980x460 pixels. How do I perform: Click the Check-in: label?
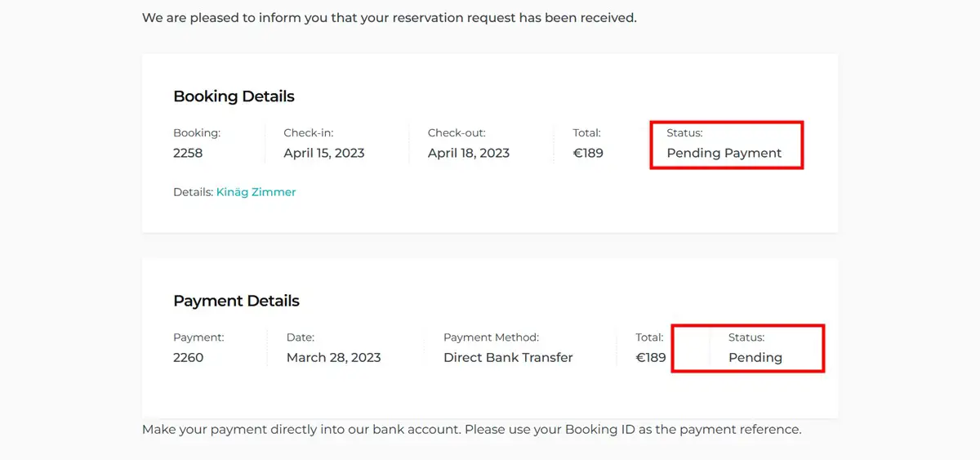click(308, 132)
